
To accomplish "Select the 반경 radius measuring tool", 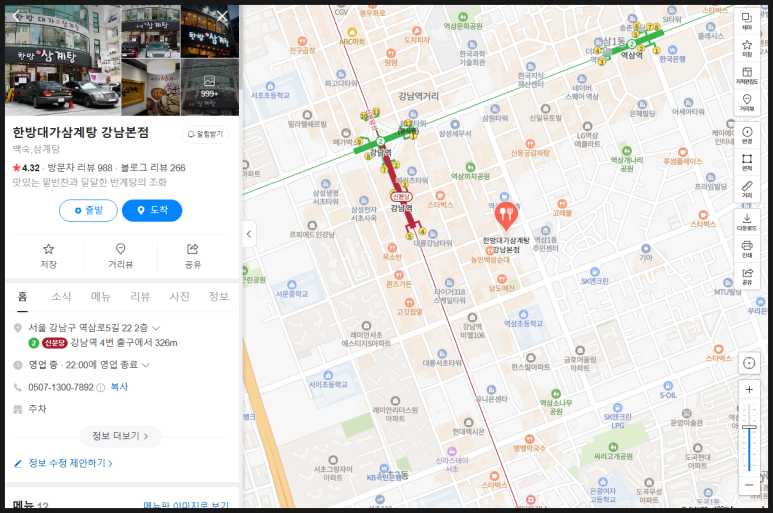I will coord(747,135).
